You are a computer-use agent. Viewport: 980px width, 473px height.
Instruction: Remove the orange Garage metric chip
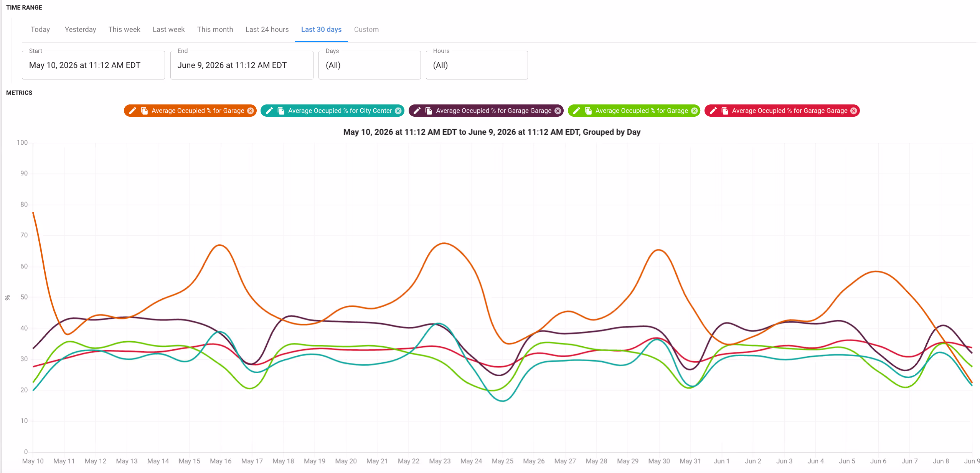(x=251, y=111)
